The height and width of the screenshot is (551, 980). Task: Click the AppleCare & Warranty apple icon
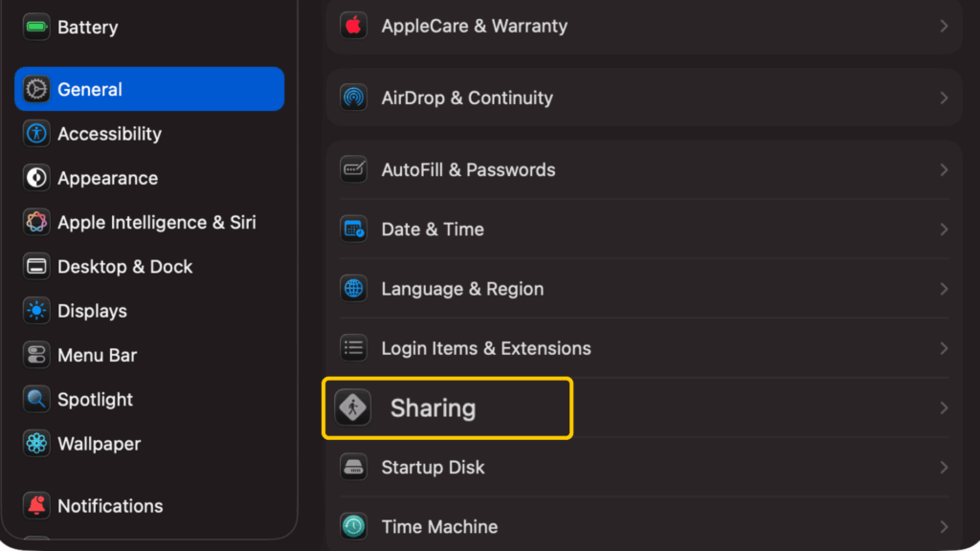coord(354,26)
